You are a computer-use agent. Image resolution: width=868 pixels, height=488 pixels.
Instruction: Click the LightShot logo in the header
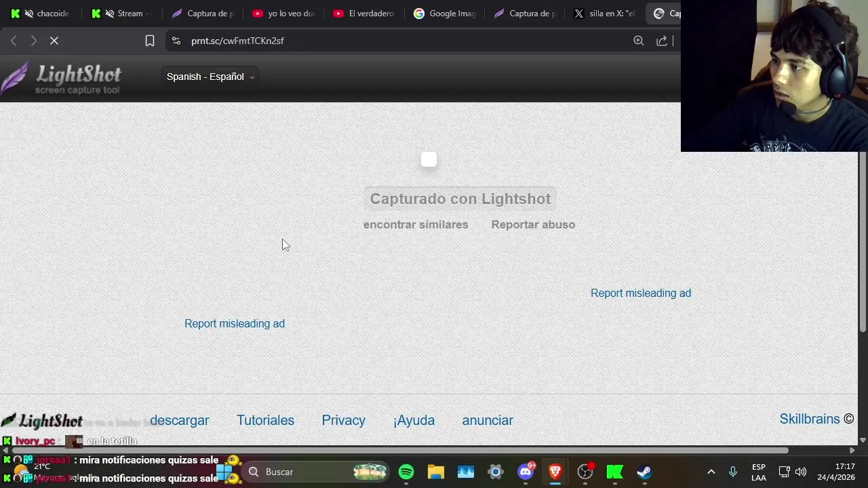tap(61, 78)
